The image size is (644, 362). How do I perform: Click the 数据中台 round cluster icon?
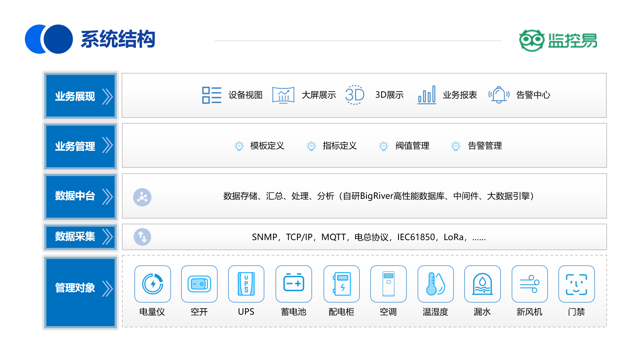point(142,197)
